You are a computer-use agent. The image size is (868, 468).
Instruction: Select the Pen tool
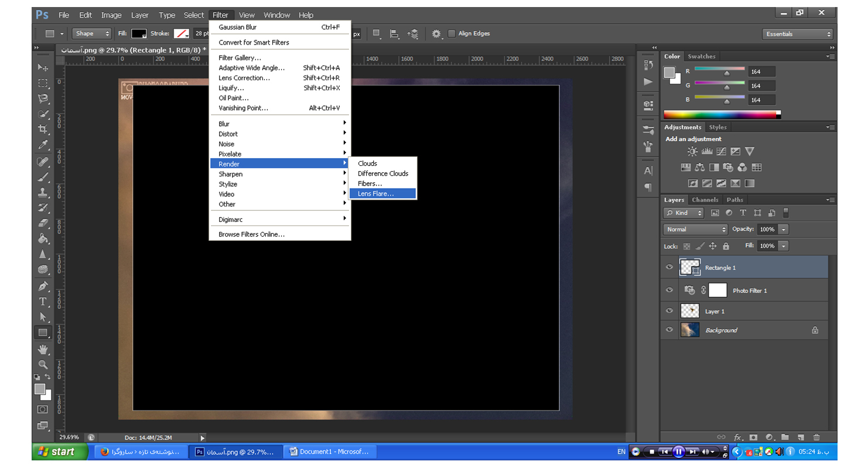[43, 286]
